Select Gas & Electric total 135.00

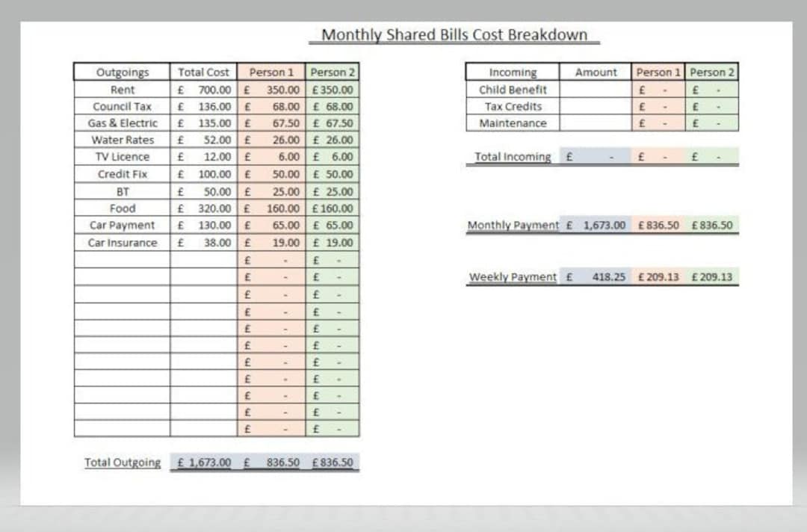[203, 123]
